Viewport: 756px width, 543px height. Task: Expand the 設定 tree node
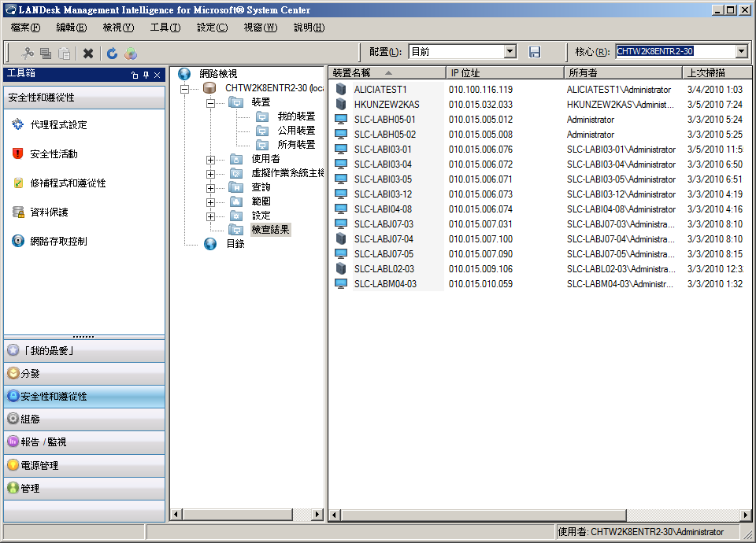click(210, 217)
